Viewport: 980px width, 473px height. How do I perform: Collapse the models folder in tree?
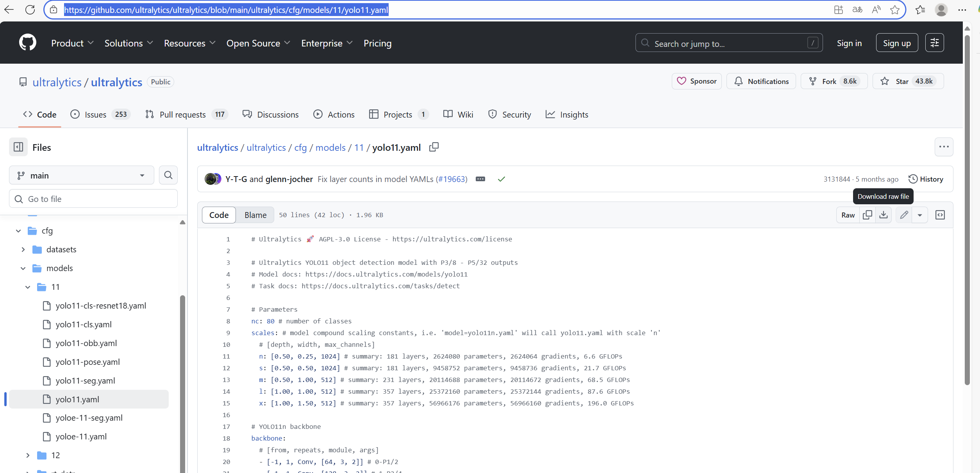[23, 268]
